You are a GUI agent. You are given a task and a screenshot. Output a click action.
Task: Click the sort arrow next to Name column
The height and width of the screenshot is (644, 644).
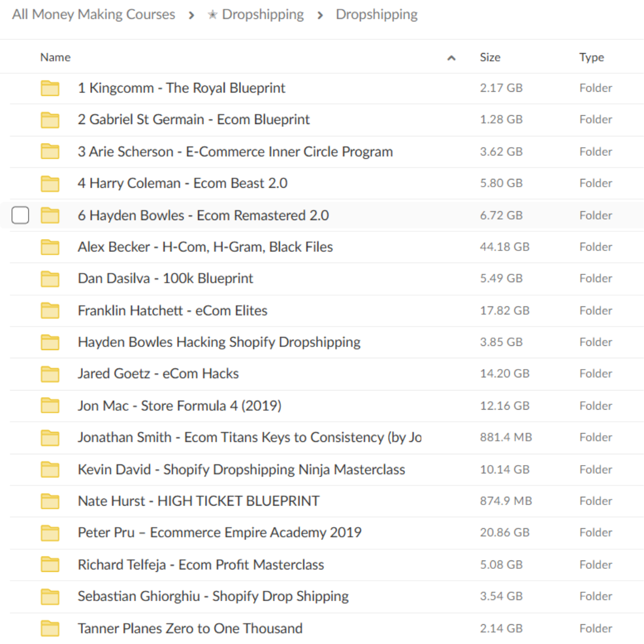[x=451, y=57]
